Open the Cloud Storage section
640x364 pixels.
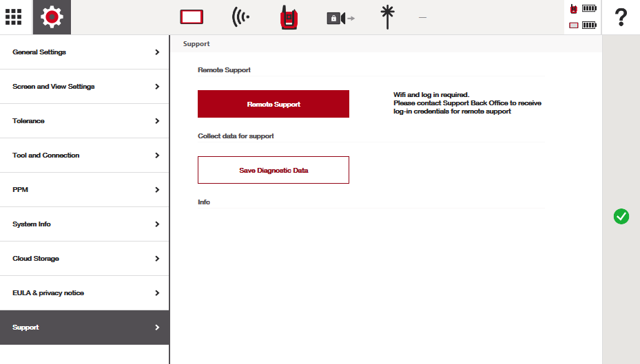[x=84, y=259]
